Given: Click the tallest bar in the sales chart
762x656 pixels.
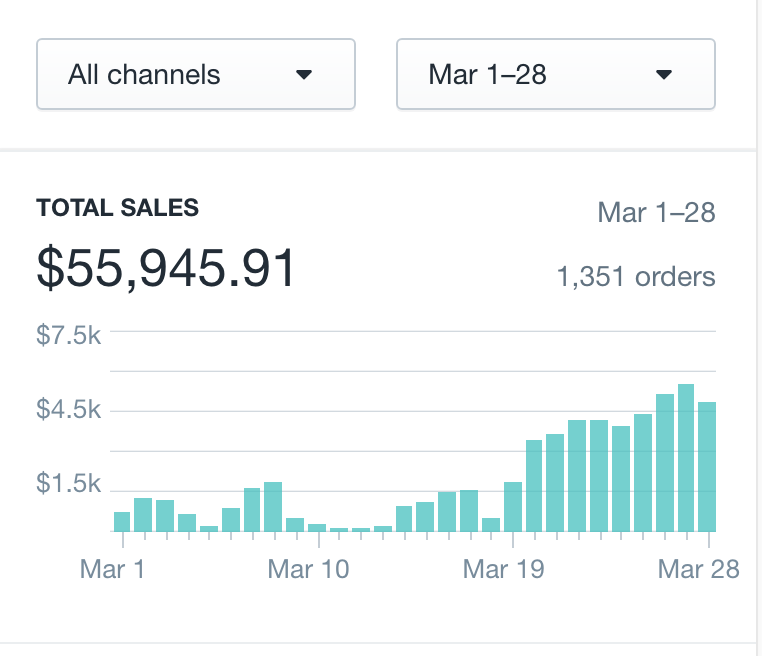Looking at the screenshot, I should (x=686, y=458).
